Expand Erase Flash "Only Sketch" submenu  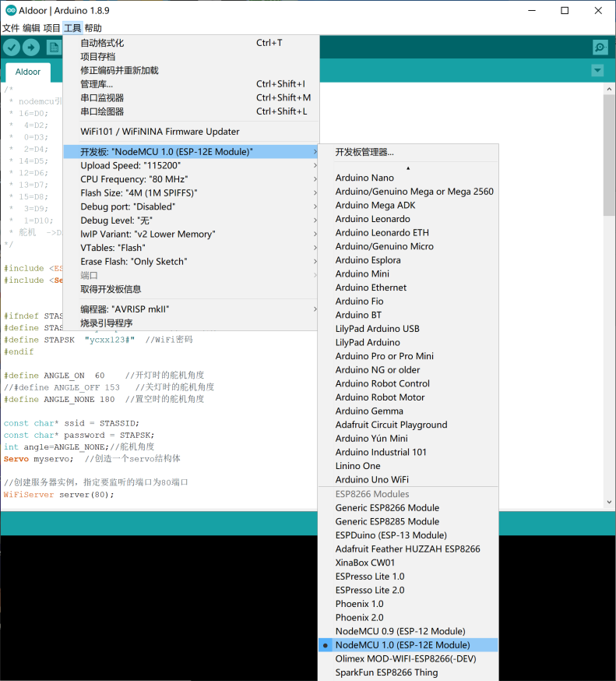192,262
